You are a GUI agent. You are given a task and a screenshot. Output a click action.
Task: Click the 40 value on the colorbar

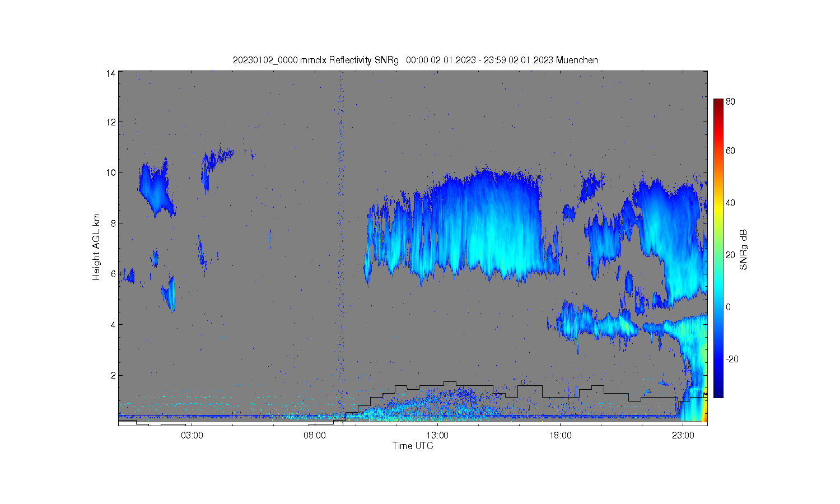click(x=731, y=203)
